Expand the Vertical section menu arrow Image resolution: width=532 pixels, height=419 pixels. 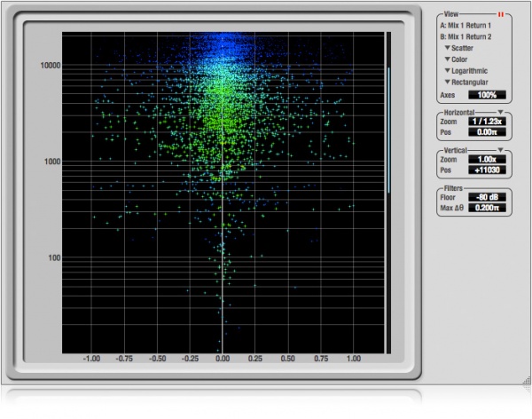pos(501,150)
